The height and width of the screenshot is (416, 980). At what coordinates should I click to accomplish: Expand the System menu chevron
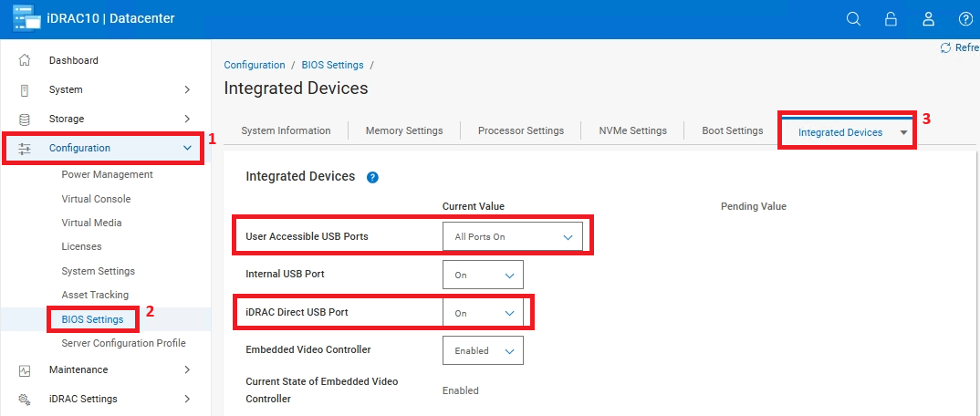click(x=187, y=90)
